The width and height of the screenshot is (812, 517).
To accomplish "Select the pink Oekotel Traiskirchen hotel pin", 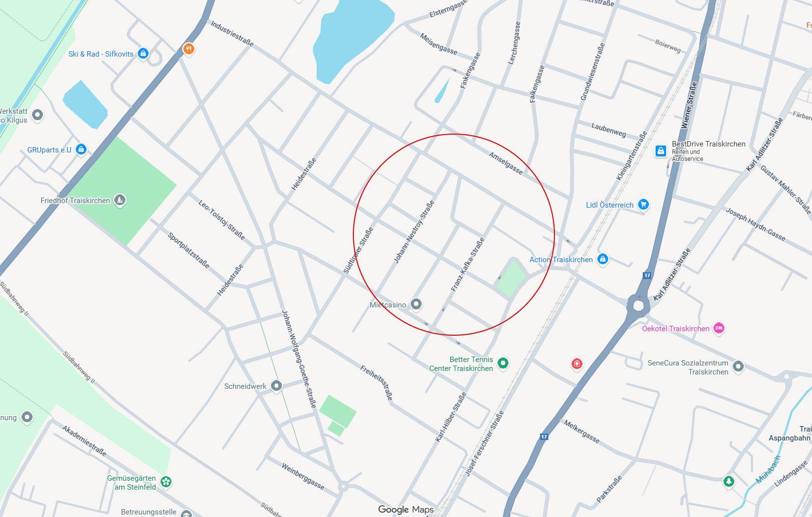I will [719, 328].
